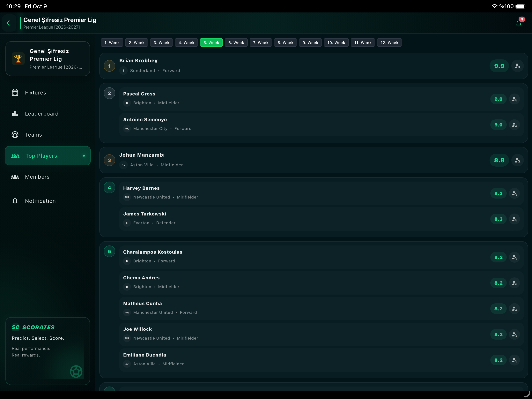This screenshot has width=532, height=399.
Task: Open player search icon for James Tarkowski
Action: pos(514,219)
